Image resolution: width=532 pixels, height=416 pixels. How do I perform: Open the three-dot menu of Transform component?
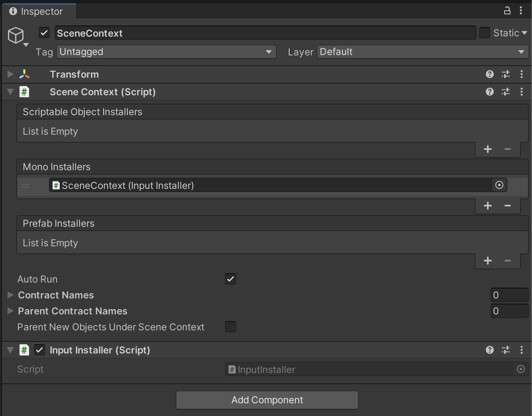522,74
